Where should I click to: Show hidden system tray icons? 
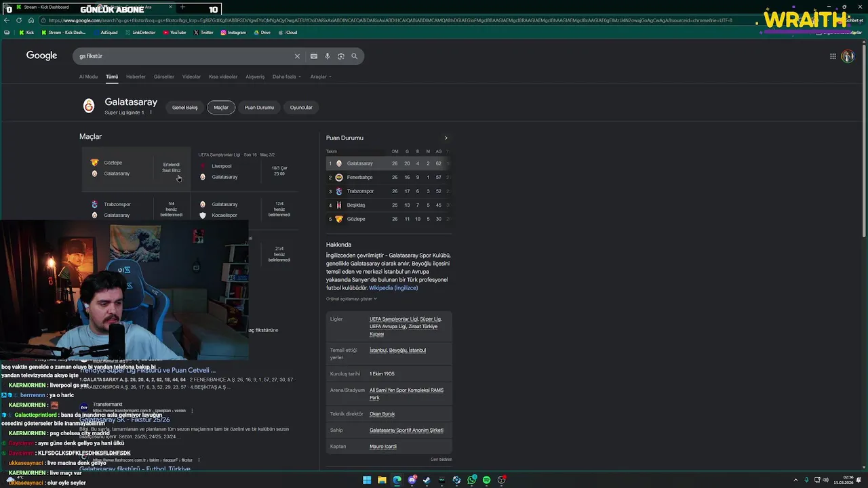(x=797, y=480)
